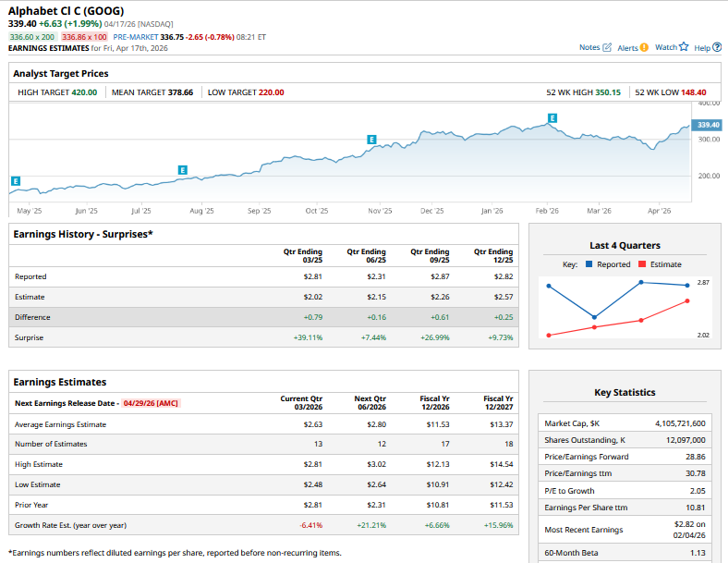Open the Help question mark icon
Viewport: 728px width, 563px height.
[717, 47]
